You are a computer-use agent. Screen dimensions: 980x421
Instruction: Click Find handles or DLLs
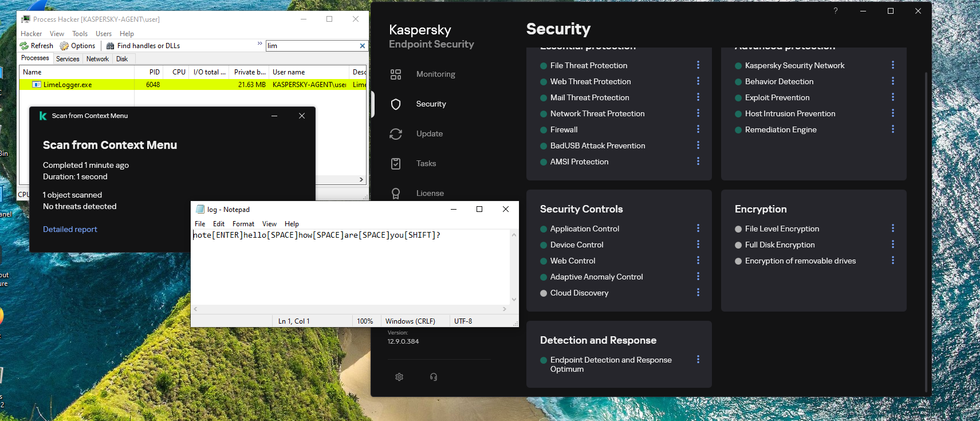coord(143,46)
